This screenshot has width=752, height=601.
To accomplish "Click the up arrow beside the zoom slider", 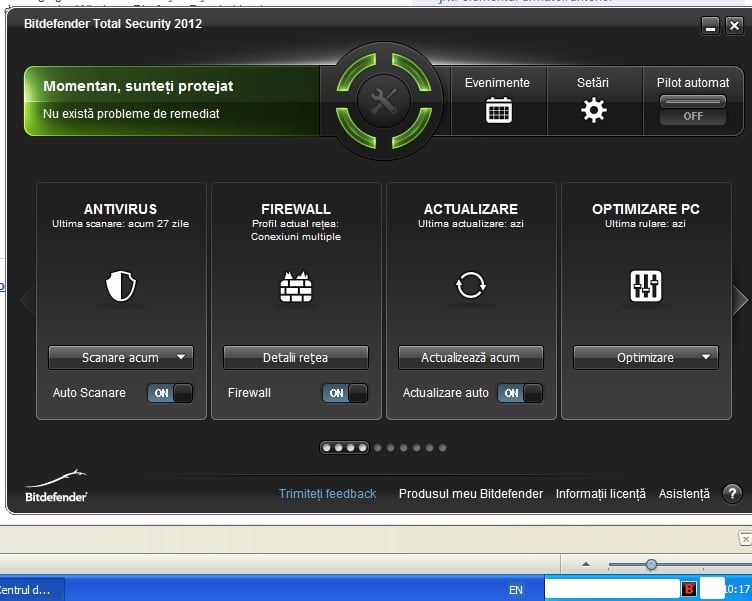I will pos(586,564).
